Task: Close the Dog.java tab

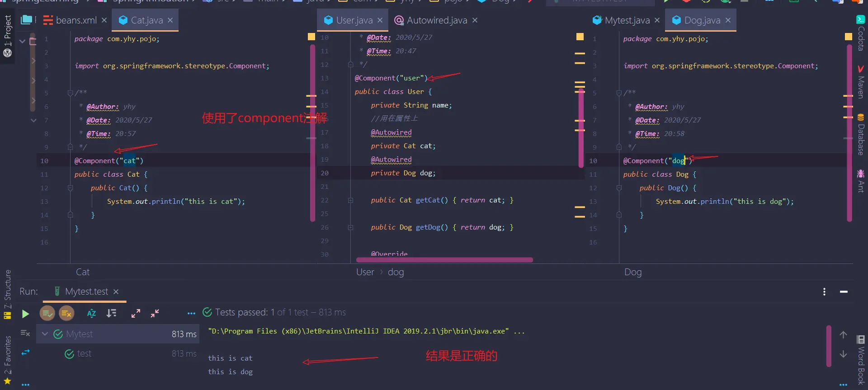Action: point(728,20)
